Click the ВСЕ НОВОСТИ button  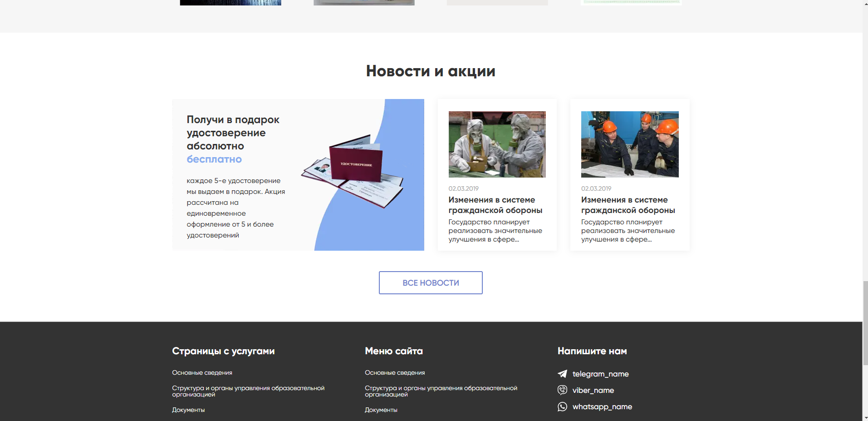click(431, 282)
